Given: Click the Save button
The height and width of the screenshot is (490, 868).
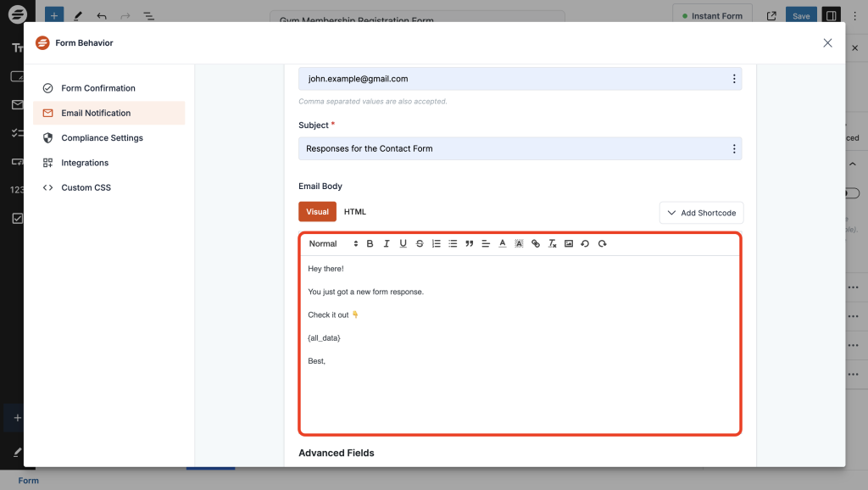Looking at the screenshot, I should pyautogui.click(x=801, y=16).
